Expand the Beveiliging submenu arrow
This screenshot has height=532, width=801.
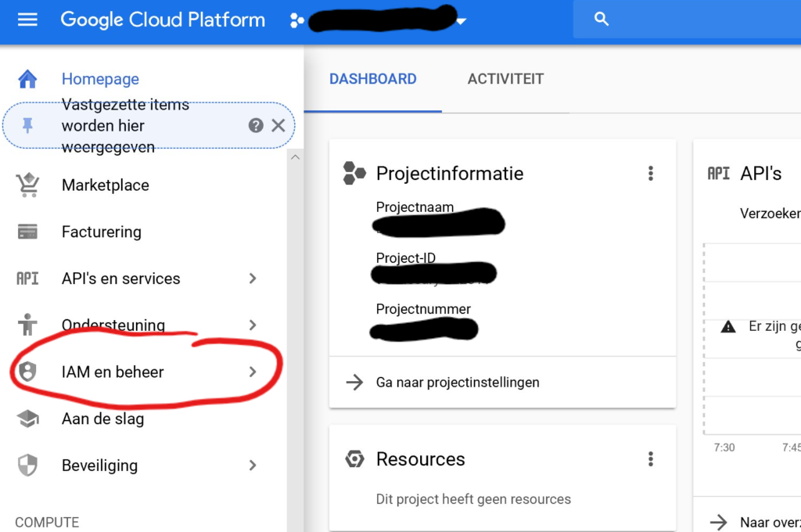point(253,465)
